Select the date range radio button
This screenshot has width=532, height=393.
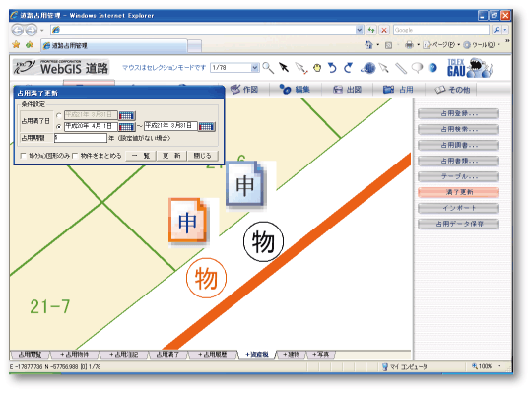(59, 127)
